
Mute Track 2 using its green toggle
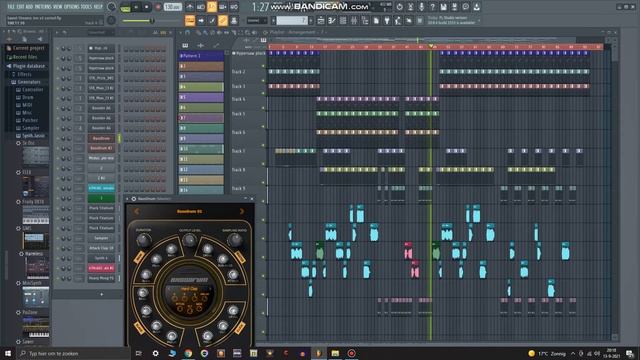click(x=263, y=80)
